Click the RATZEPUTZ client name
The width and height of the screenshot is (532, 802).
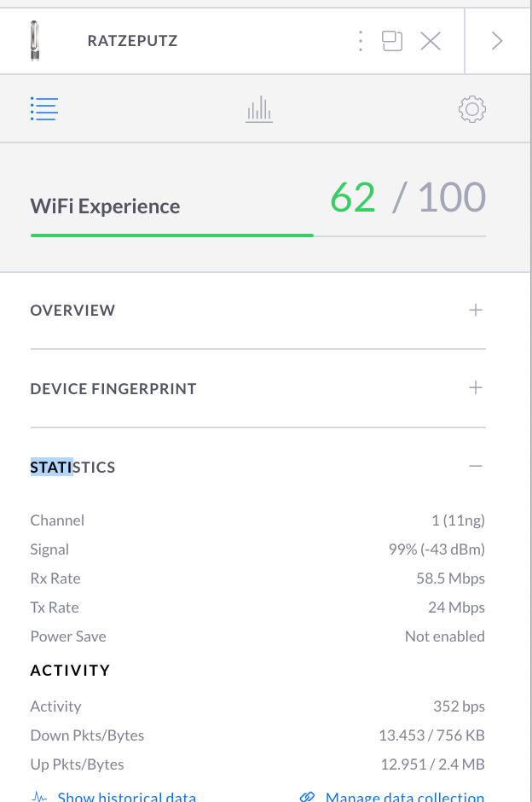tap(132, 41)
